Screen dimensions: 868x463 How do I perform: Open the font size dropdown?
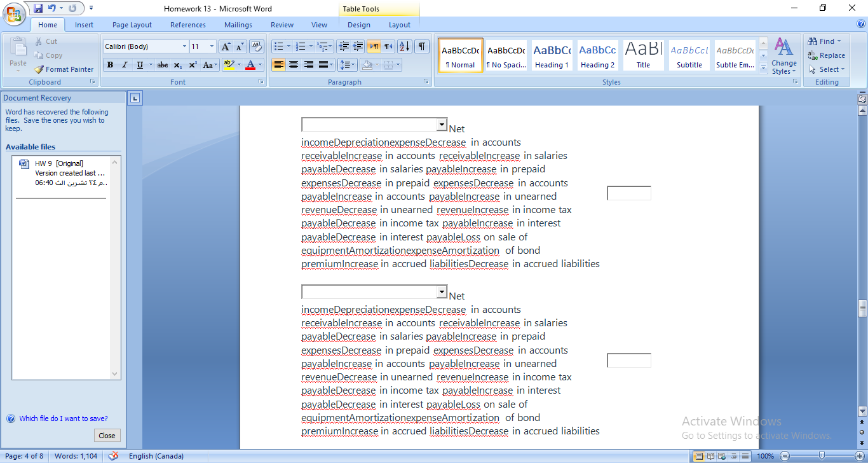click(212, 46)
